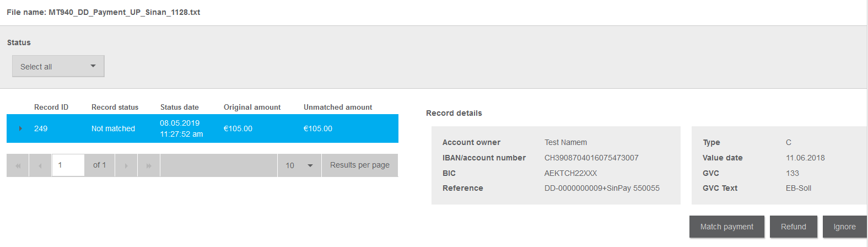
Task: Jump to last page of results
Action: click(149, 165)
